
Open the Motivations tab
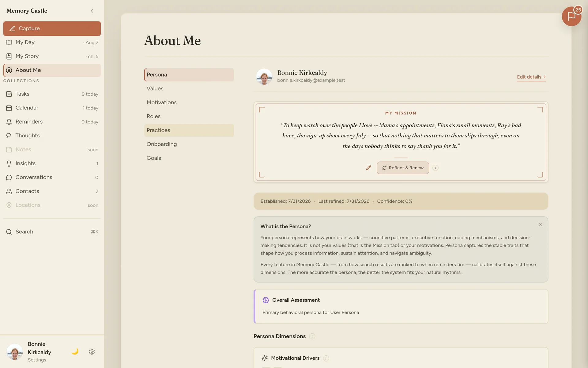point(189,102)
